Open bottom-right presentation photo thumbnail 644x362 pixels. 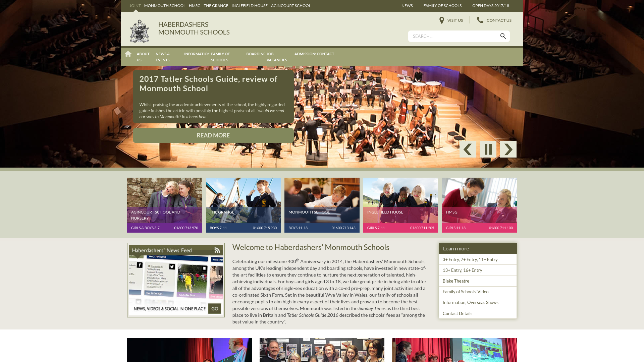click(454, 350)
